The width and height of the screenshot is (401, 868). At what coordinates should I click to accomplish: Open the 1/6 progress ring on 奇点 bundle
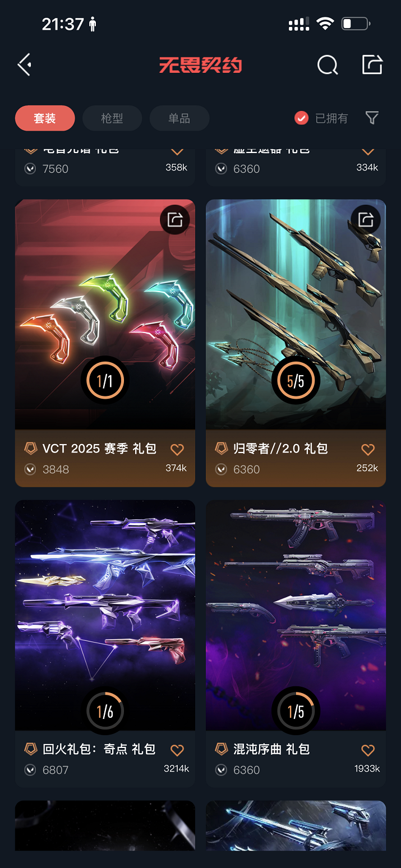click(x=105, y=711)
